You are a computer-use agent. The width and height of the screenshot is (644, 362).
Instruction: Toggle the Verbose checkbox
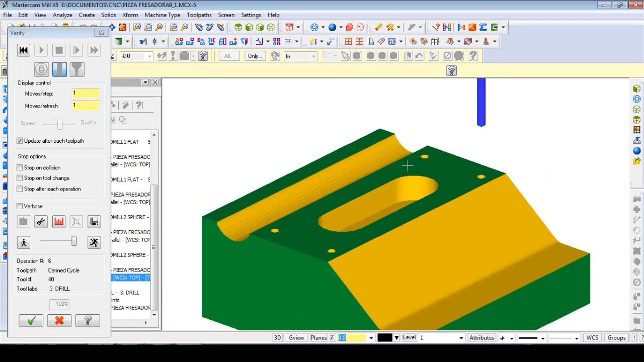[20, 206]
